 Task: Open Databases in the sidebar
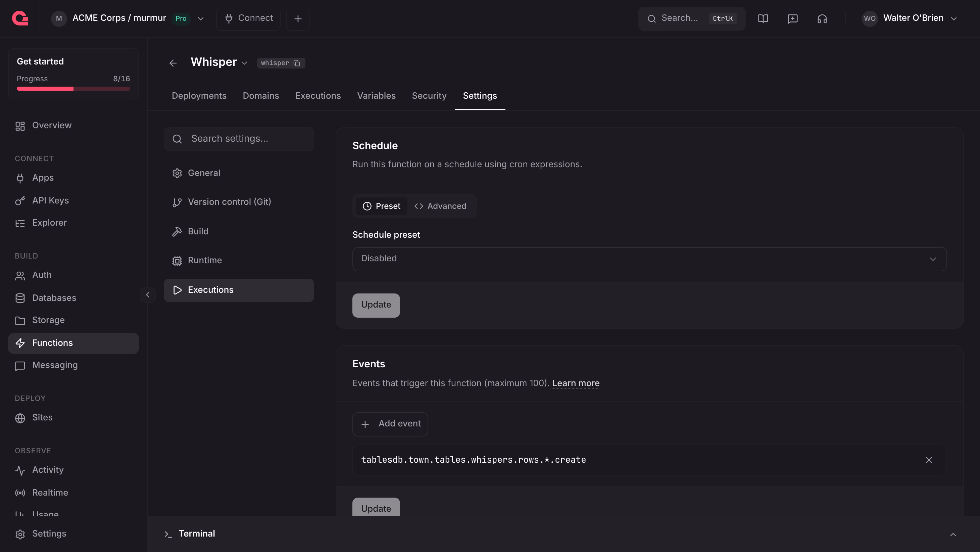(73, 298)
